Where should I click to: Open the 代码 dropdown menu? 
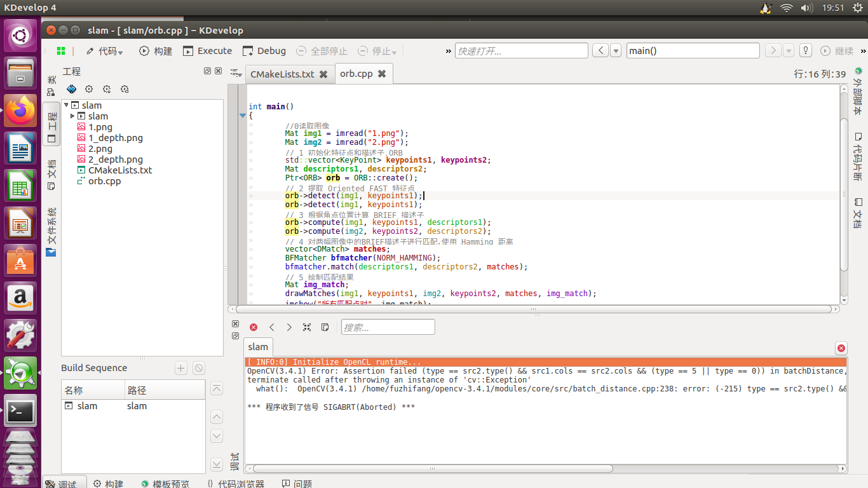pyautogui.click(x=104, y=51)
